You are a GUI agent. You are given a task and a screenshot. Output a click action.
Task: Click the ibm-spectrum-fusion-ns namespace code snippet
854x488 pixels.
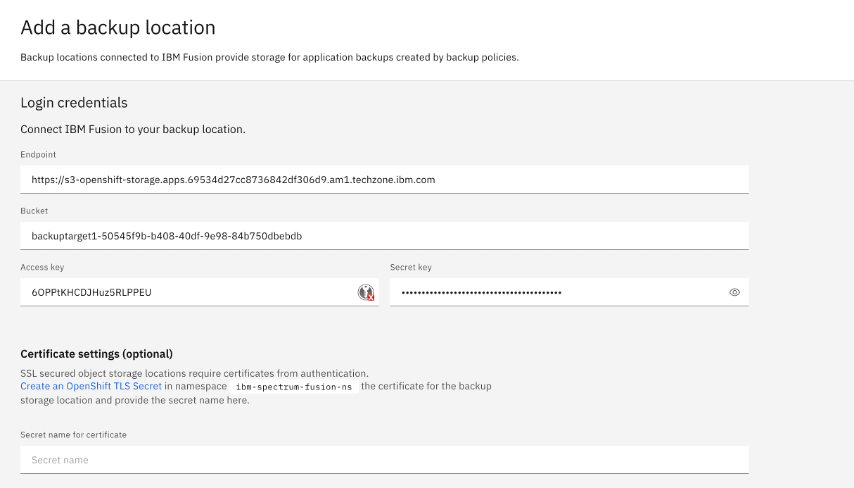pos(295,386)
